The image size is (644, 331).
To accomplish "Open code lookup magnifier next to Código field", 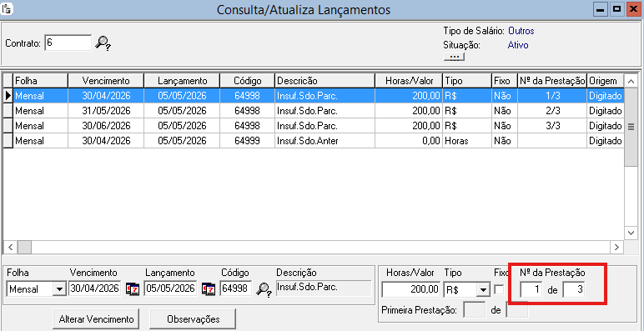I will tap(264, 289).
